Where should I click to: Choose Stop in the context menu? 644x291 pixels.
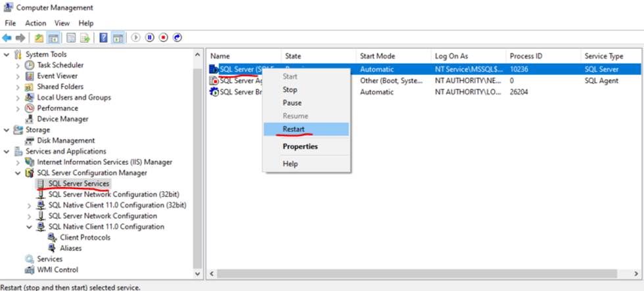(306, 89)
